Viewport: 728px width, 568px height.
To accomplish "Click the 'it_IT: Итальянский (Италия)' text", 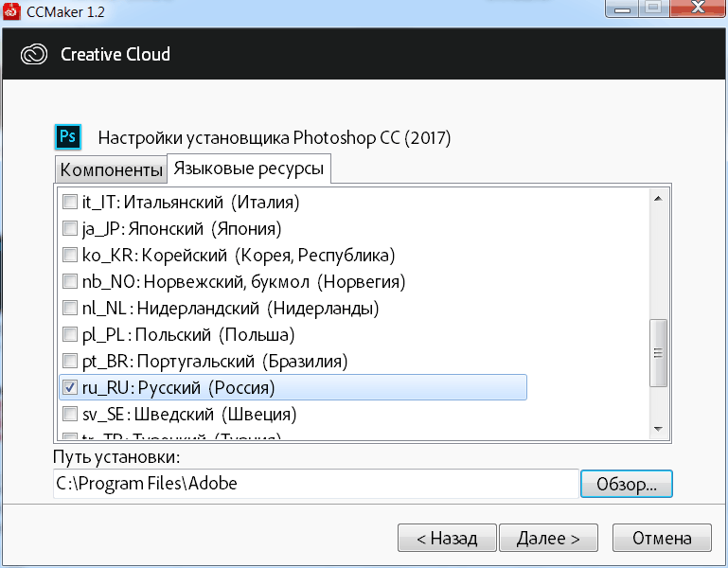I will pyautogui.click(x=191, y=202).
